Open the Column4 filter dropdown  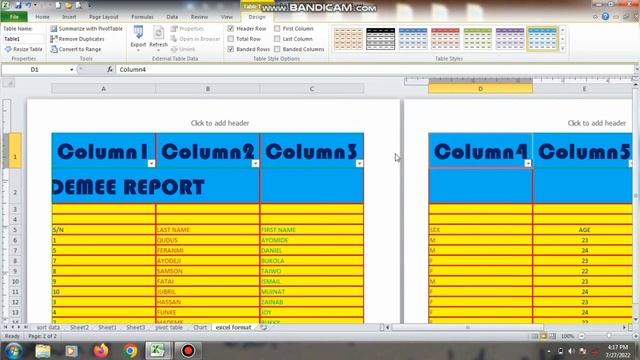pos(528,163)
